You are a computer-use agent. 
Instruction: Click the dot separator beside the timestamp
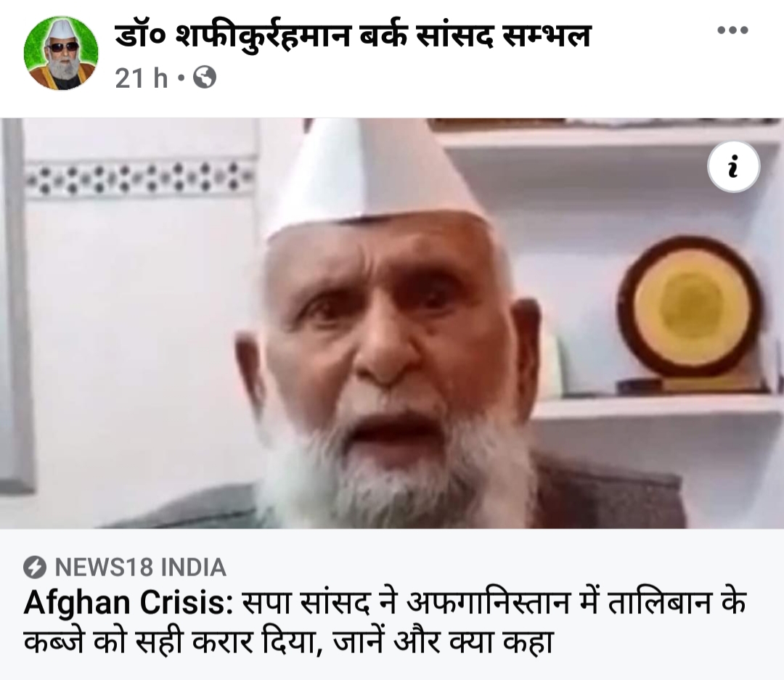coord(181,78)
